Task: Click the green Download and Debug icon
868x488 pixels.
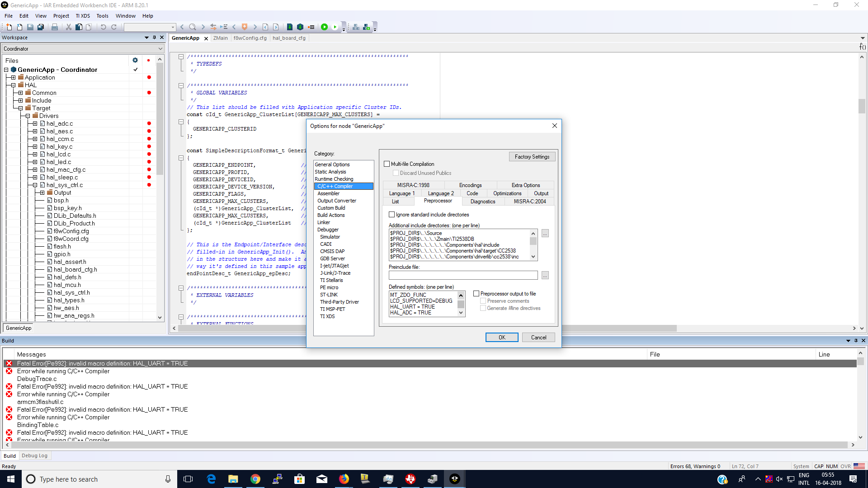Action: click(324, 27)
